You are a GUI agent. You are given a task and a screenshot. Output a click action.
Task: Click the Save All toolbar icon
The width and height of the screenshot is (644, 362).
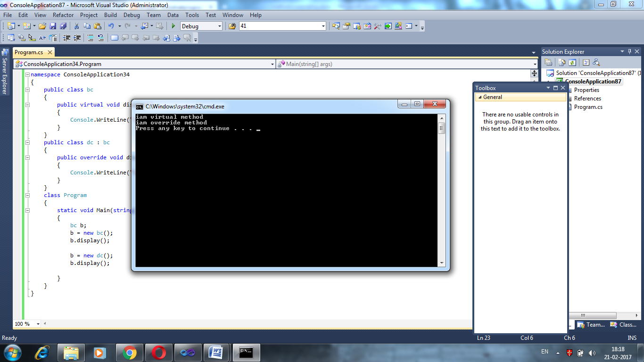point(63,25)
